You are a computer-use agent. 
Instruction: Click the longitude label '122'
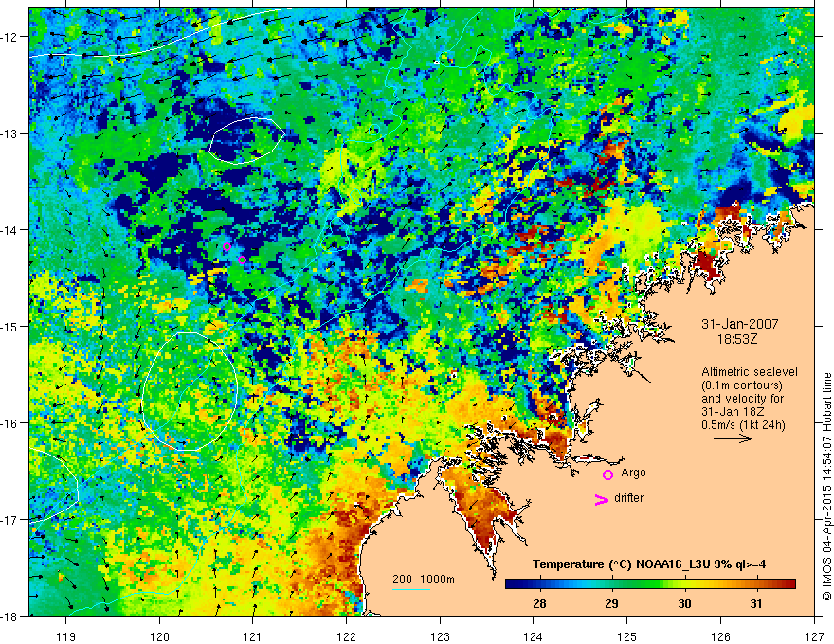346,636
